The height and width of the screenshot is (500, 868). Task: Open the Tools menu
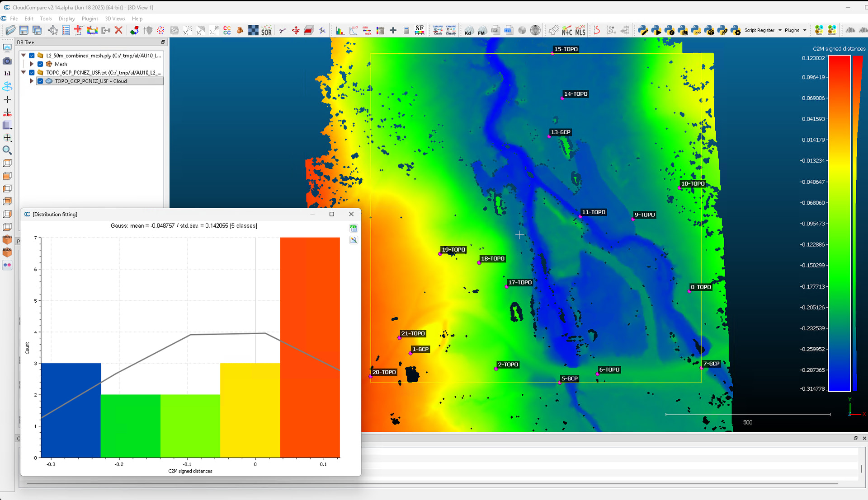click(x=46, y=19)
